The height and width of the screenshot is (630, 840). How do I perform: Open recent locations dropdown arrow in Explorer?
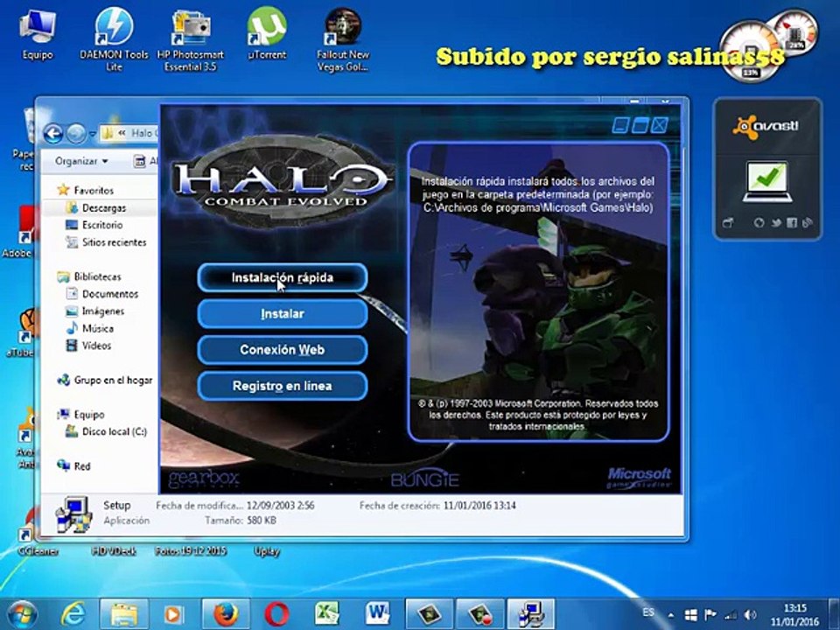[93, 133]
